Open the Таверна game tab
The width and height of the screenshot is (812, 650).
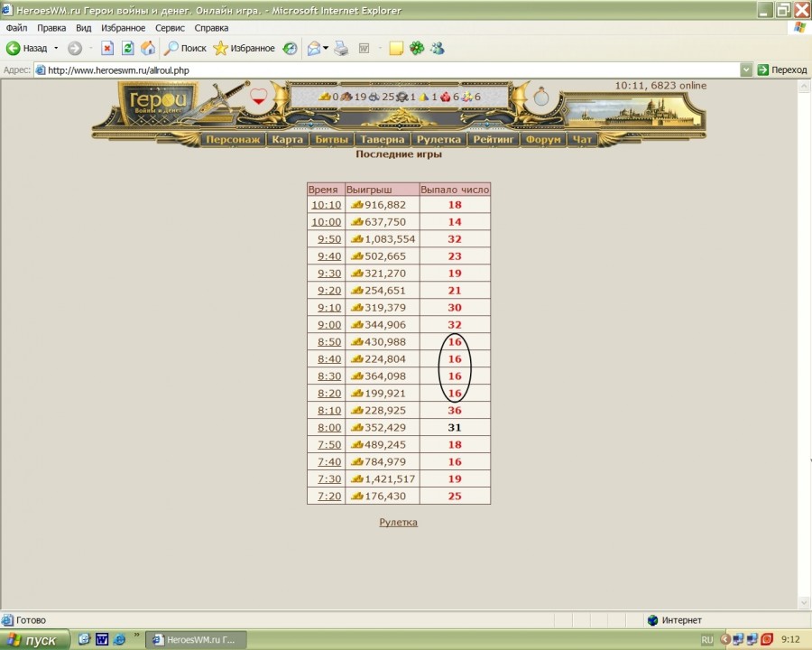pos(383,139)
